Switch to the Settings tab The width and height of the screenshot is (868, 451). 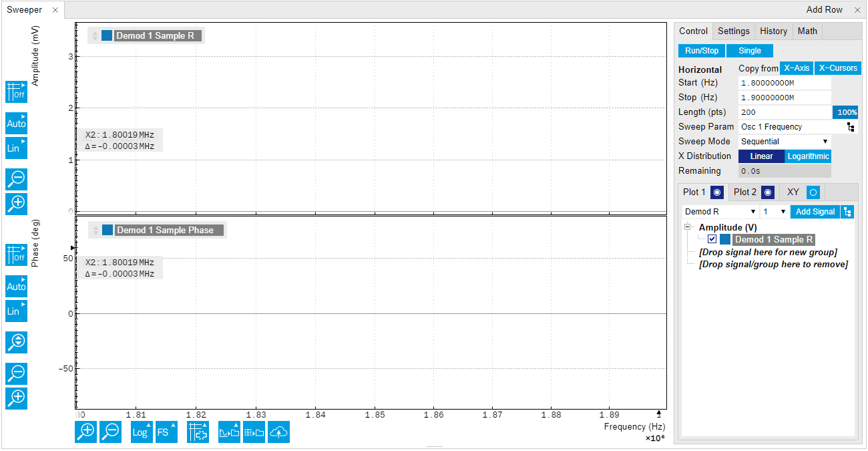pos(733,31)
